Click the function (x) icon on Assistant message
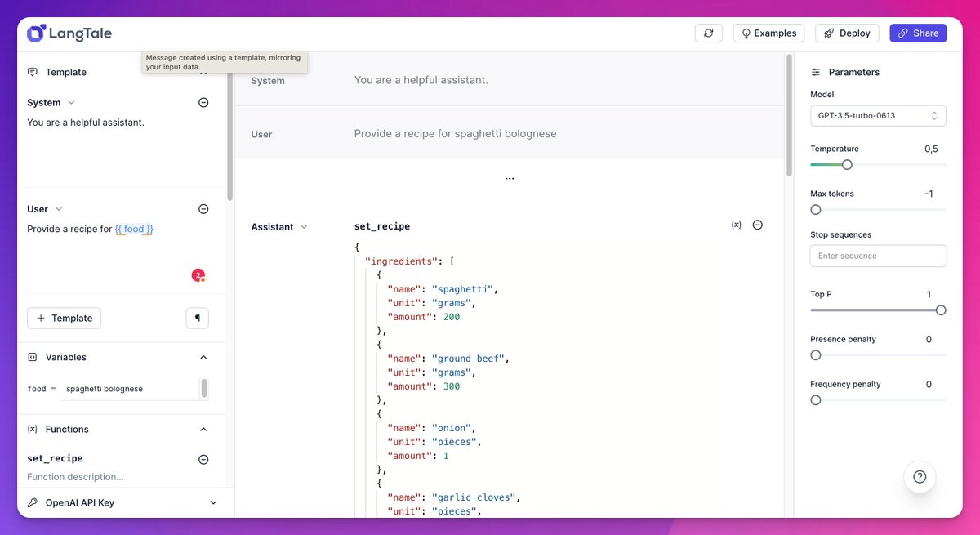The image size is (980, 535). 736,224
